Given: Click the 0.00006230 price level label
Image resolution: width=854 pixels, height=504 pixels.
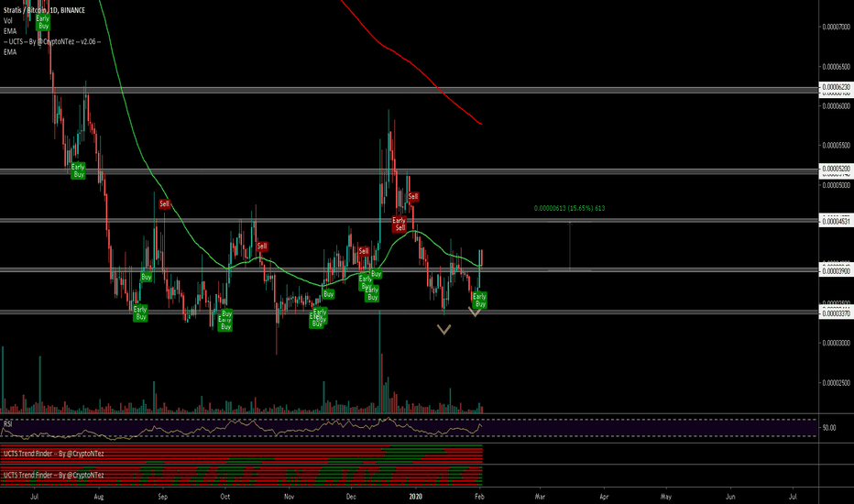Looking at the screenshot, I should [836, 87].
